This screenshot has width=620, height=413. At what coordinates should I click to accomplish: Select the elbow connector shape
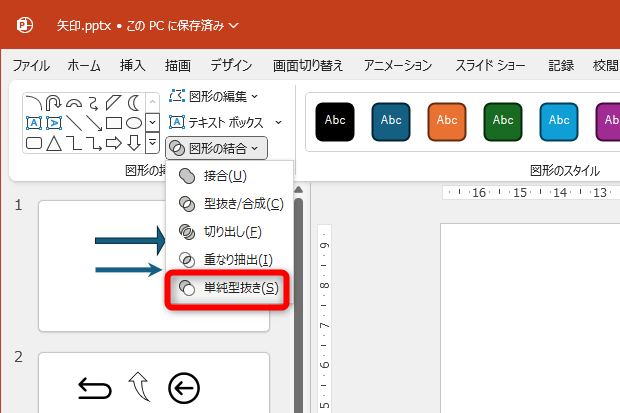(x=74, y=143)
